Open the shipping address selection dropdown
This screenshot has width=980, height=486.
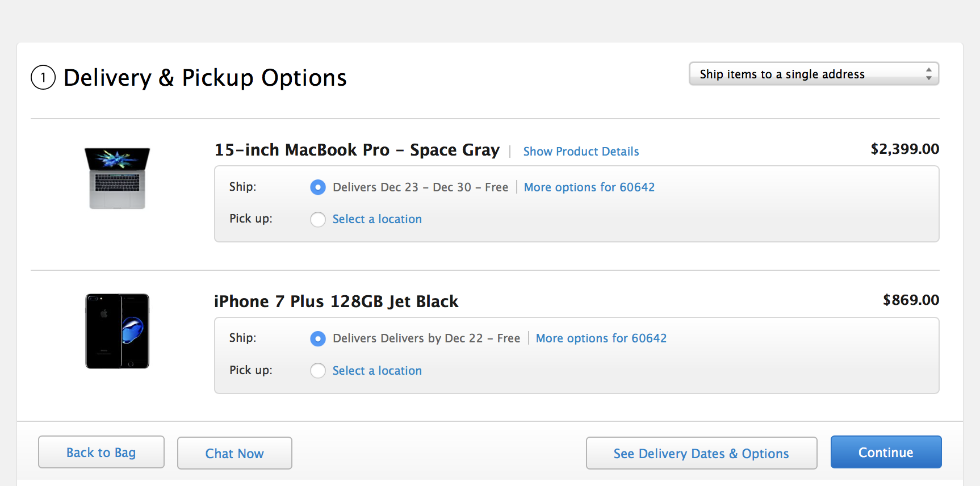click(814, 74)
